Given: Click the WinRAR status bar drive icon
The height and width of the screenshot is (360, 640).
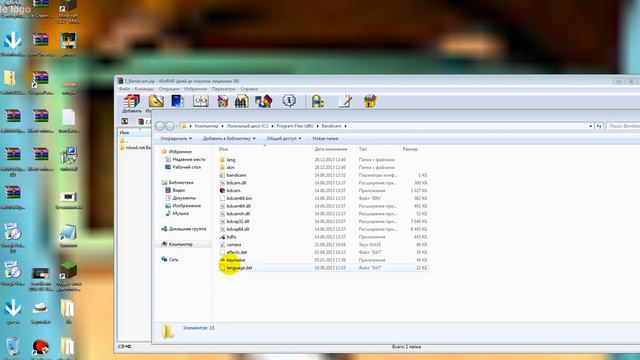Looking at the screenshot, I should click(121, 347).
